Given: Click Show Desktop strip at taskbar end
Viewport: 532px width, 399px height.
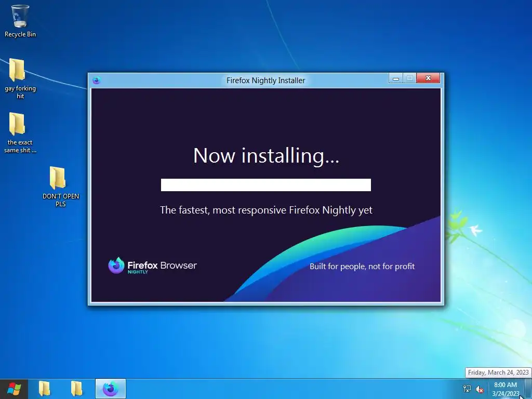Looking at the screenshot, I should pos(528,389).
